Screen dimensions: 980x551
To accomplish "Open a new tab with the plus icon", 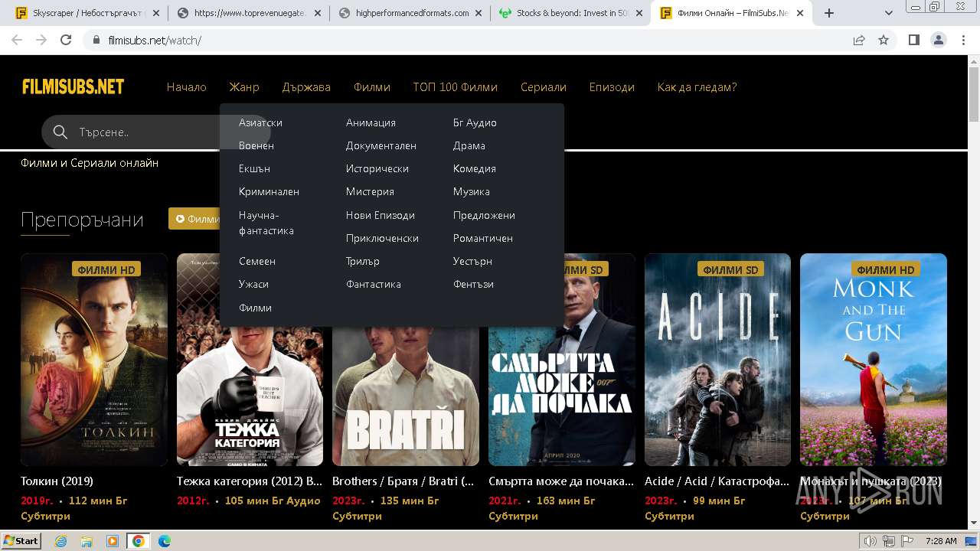I will [x=828, y=13].
